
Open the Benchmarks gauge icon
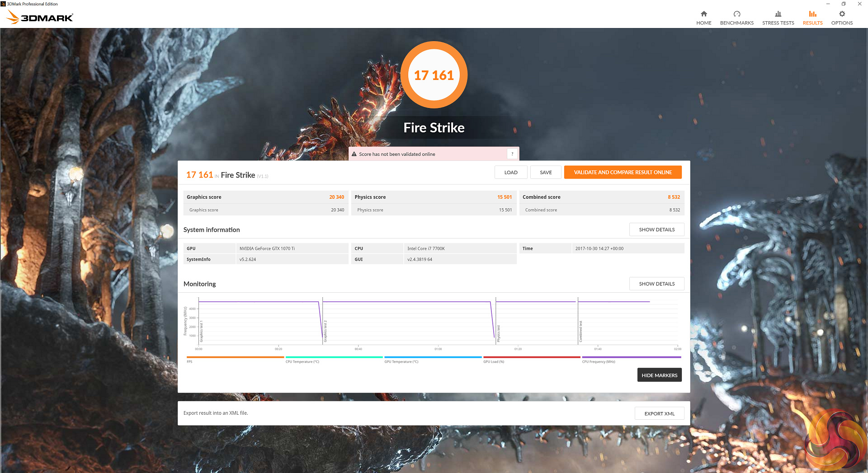736,14
